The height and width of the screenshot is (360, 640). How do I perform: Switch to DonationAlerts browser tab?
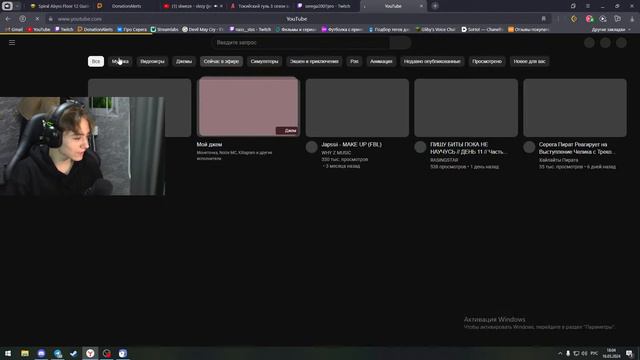(x=126, y=6)
